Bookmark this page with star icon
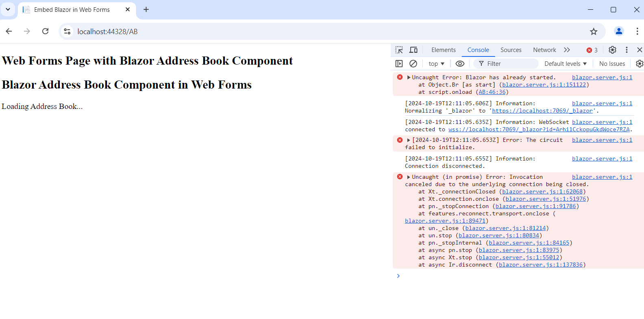Viewport: 644px width, 319px height. coord(594,31)
